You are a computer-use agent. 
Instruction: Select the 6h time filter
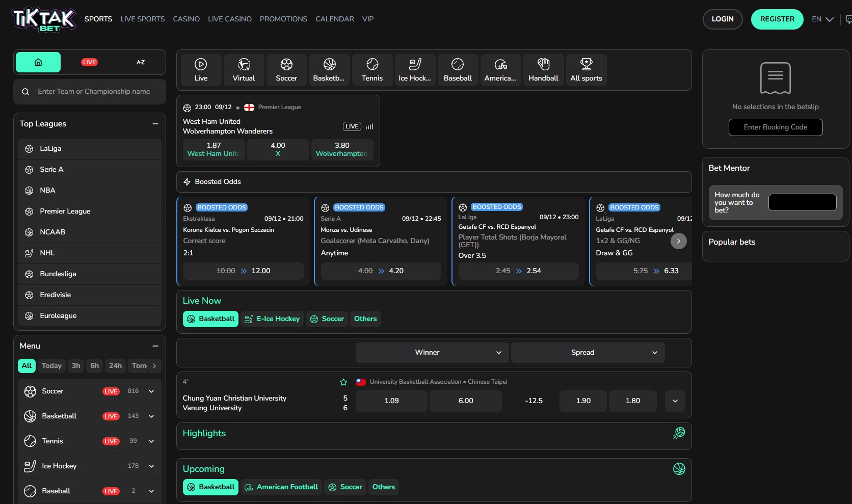point(95,366)
